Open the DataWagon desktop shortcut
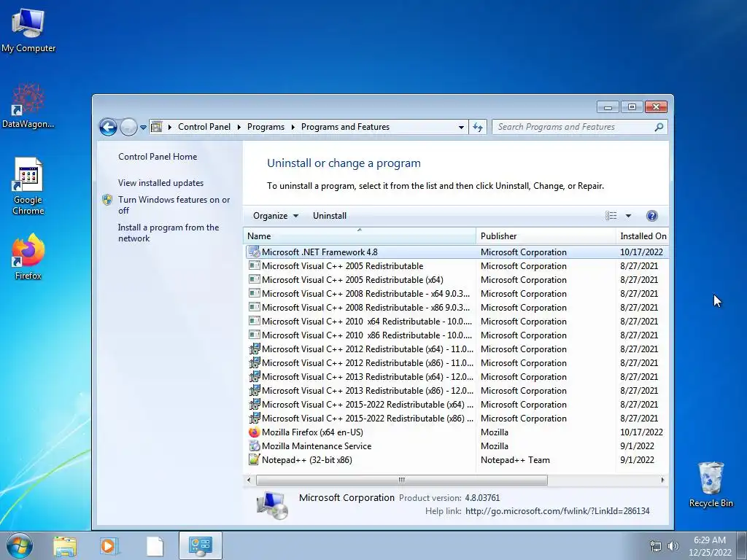This screenshot has width=747, height=560. [28, 106]
